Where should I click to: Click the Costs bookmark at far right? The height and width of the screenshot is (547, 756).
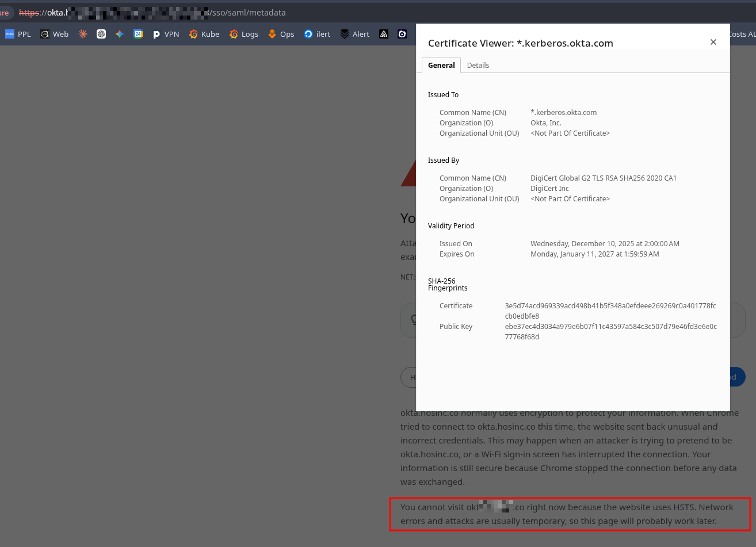point(742,35)
